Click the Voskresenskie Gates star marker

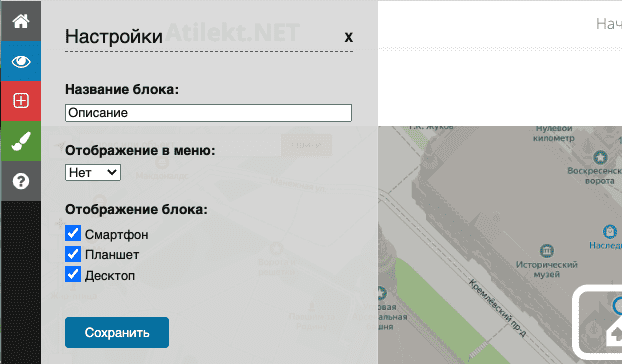pos(600,157)
